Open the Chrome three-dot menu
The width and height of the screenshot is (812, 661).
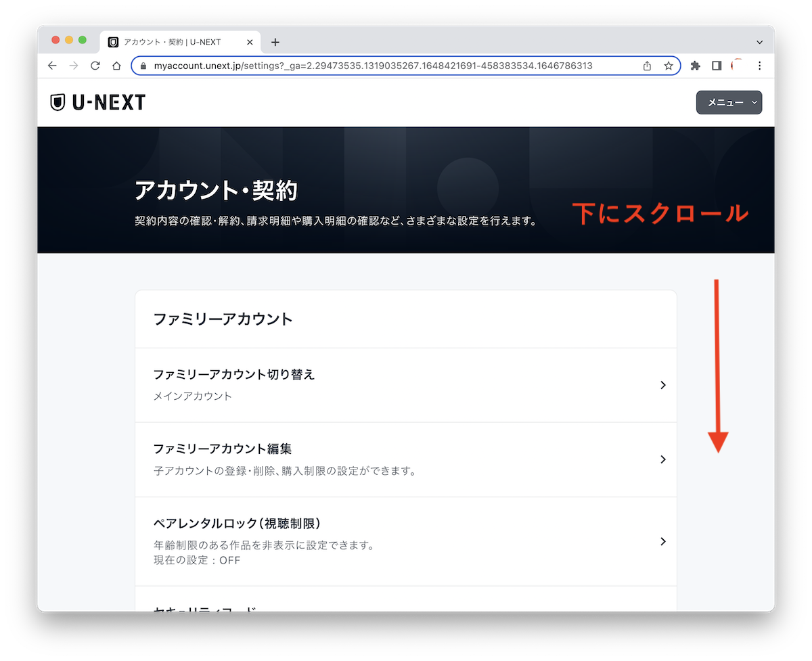coord(759,66)
